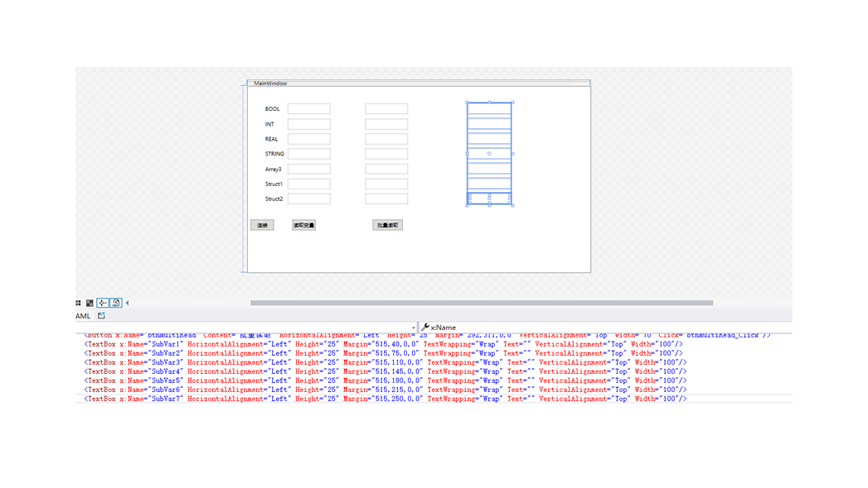The height and width of the screenshot is (488, 868).
Task: Toggle snapping to snaplines button
Action: click(x=116, y=303)
